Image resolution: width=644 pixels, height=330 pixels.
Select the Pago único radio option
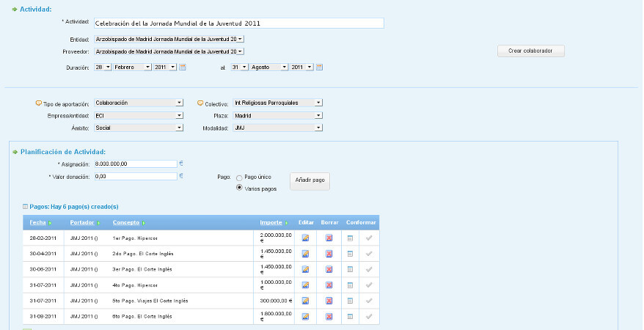pyautogui.click(x=239, y=178)
